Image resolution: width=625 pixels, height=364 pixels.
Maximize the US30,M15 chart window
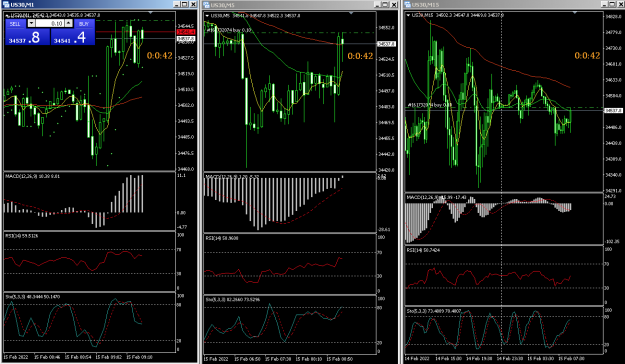coord(612,4)
